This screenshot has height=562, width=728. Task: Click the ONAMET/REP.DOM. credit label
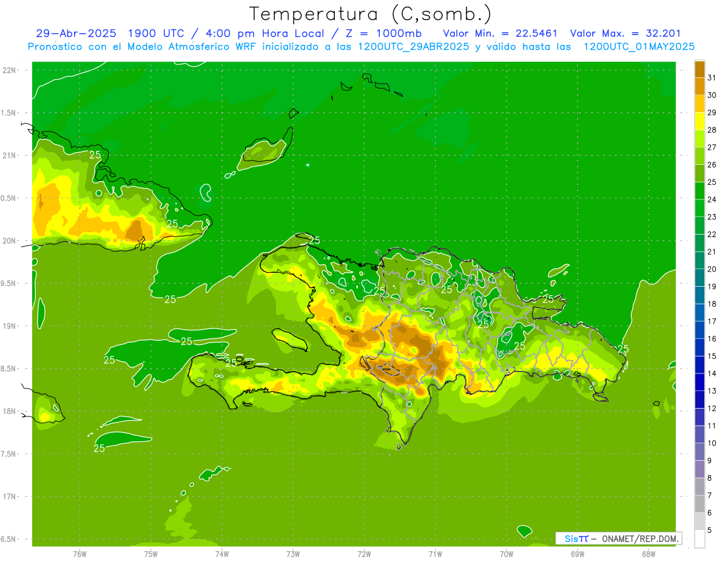[x=640, y=538]
